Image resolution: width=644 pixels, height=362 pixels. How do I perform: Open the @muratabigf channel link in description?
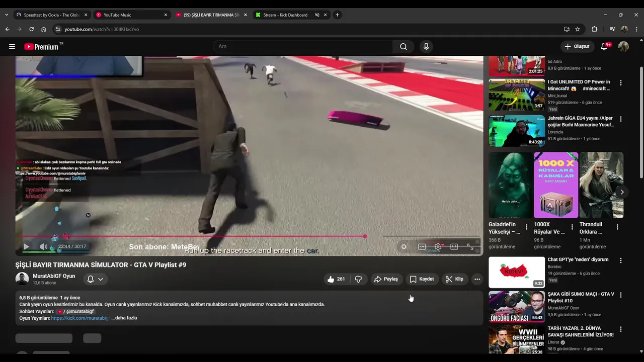coord(76,311)
